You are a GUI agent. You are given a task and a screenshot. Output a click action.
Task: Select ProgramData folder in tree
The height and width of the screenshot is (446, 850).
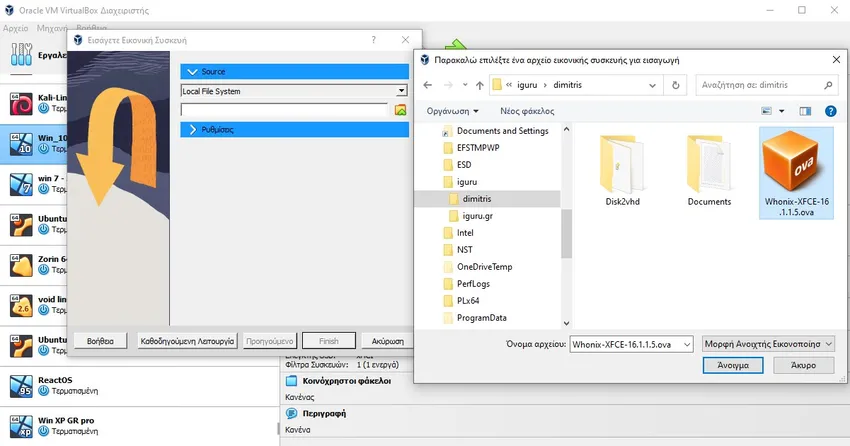[481, 318]
